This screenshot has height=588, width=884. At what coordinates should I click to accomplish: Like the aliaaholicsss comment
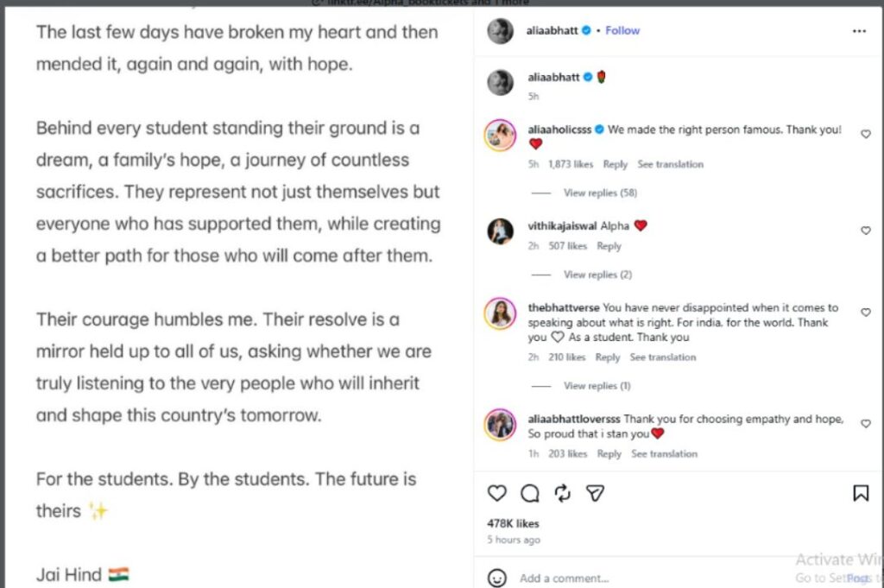[x=865, y=134]
